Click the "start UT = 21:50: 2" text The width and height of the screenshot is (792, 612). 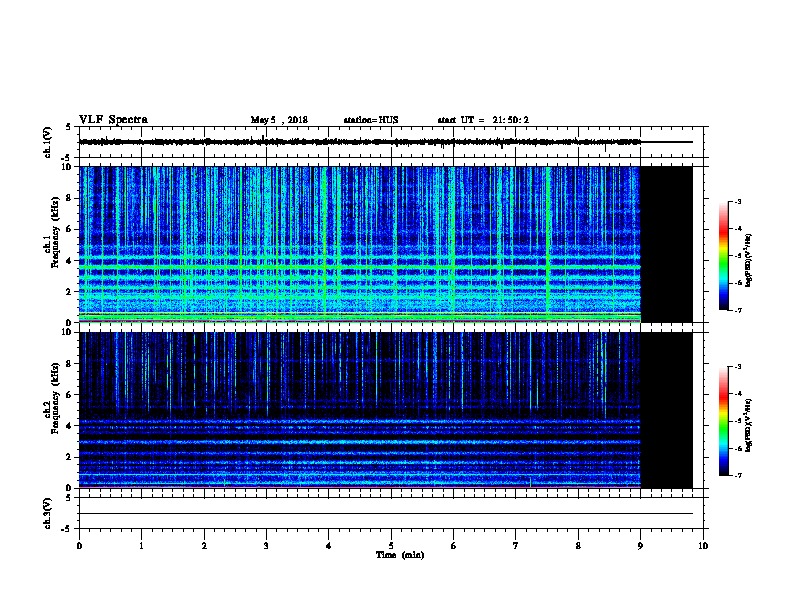[483, 120]
